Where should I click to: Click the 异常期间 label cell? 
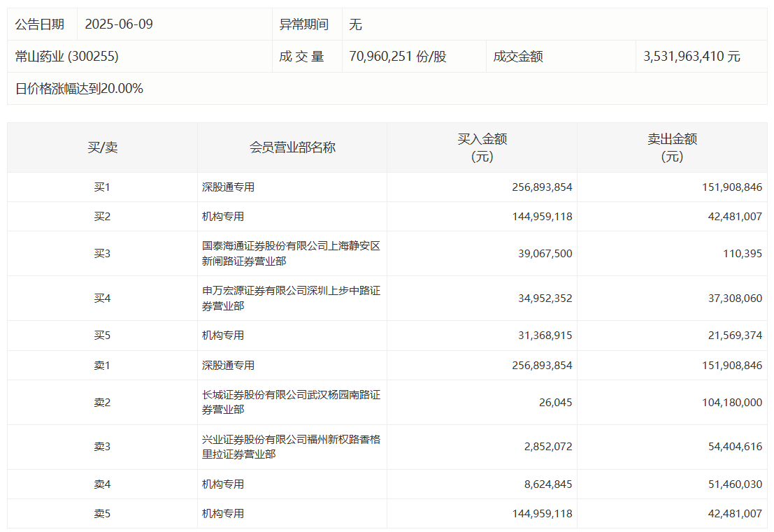pyautogui.click(x=303, y=24)
